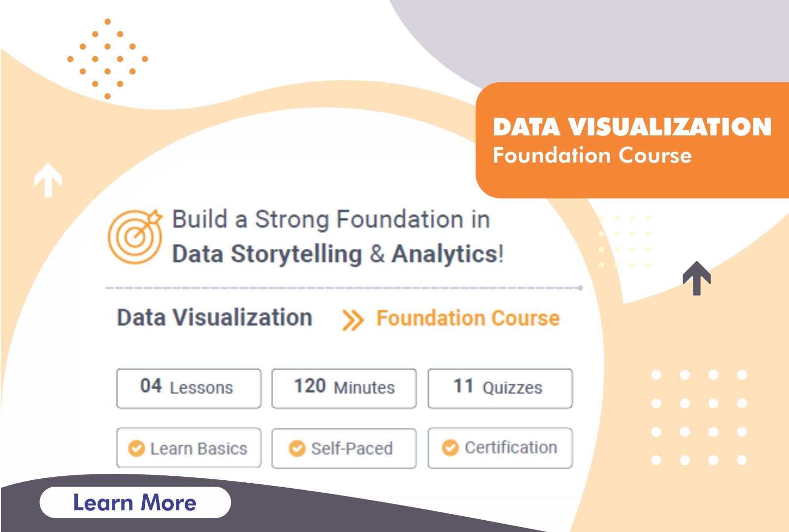The width and height of the screenshot is (789, 532).
Task: Click the Learn Basics checkmark icon
Action: pos(136,448)
